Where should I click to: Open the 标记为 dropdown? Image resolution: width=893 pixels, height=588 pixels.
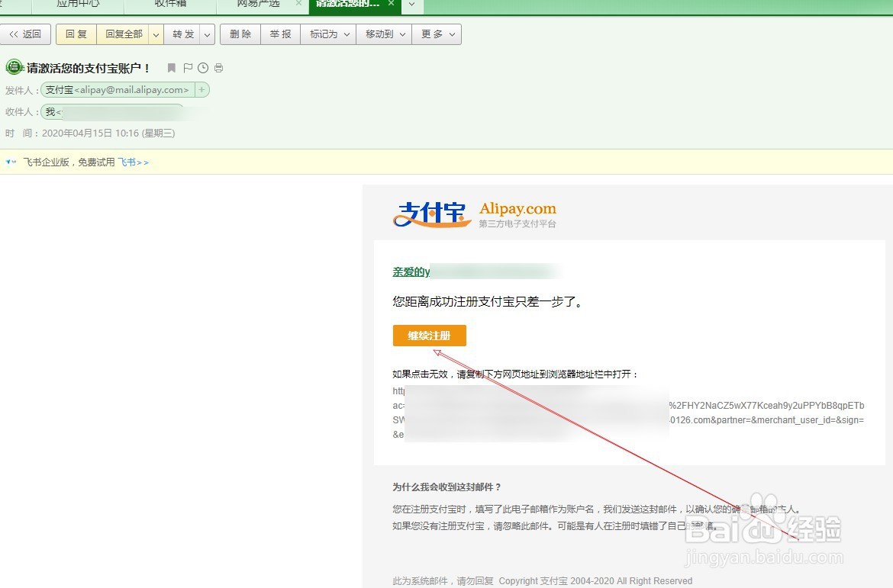point(329,35)
